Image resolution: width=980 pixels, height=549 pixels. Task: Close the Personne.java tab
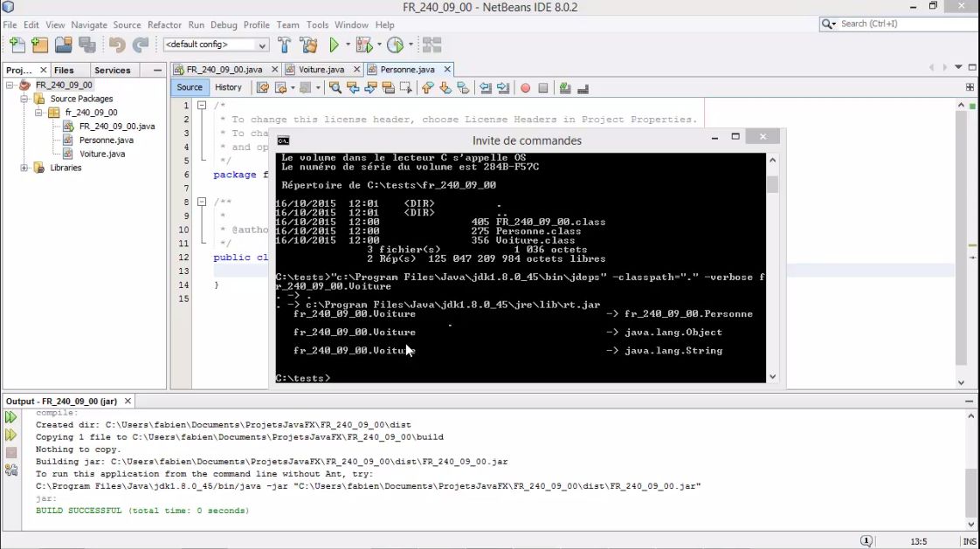tap(447, 69)
